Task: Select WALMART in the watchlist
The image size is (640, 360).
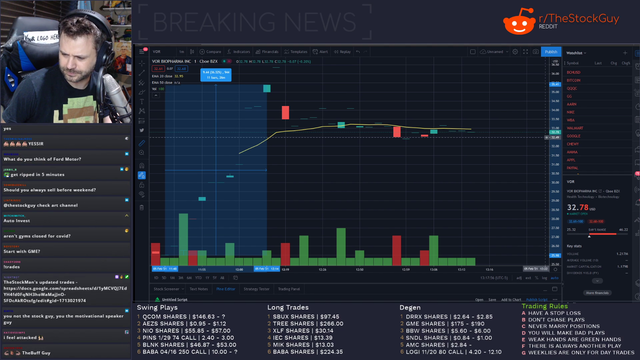Action: [575, 128]
